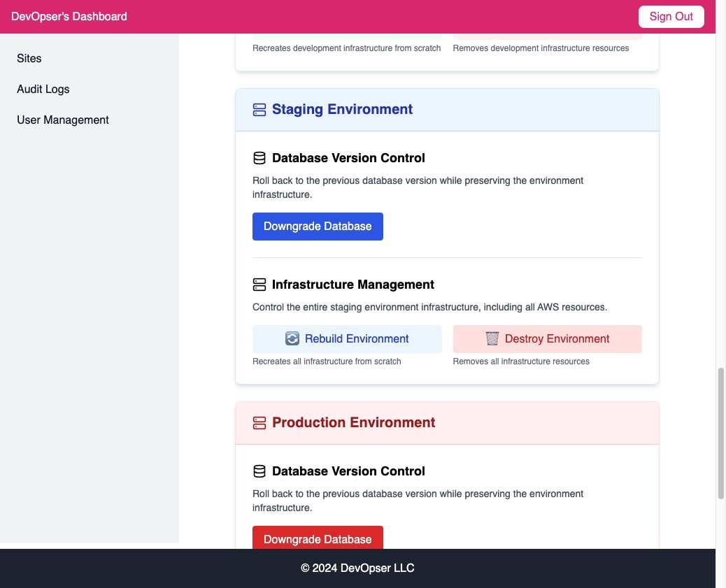
Task: Click database icon beside Staging Database Version Control
Action: (x=259, y=158)
